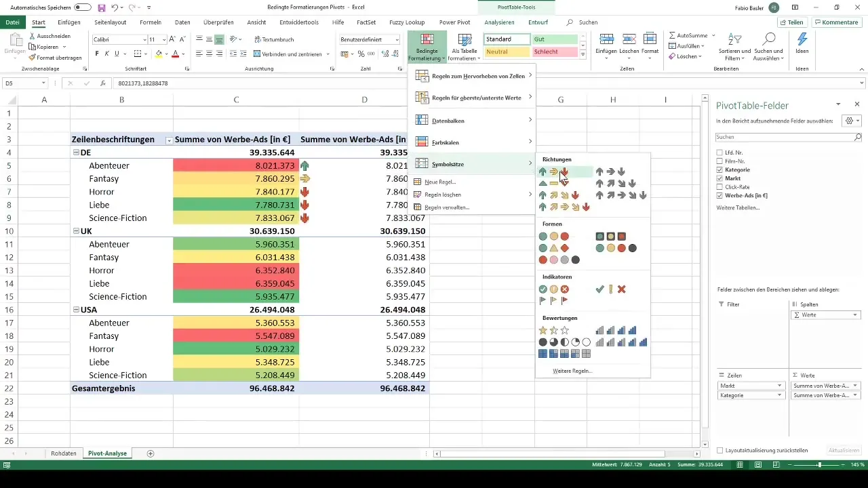
Task: Click Weitere Tabellen... link
Action: 738,207
